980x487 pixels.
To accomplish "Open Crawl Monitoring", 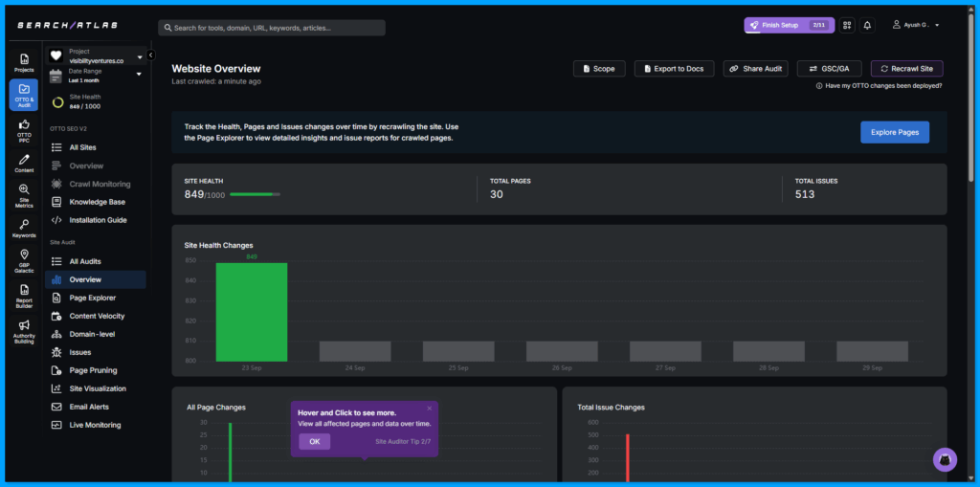I will click(x=100, y=184).
